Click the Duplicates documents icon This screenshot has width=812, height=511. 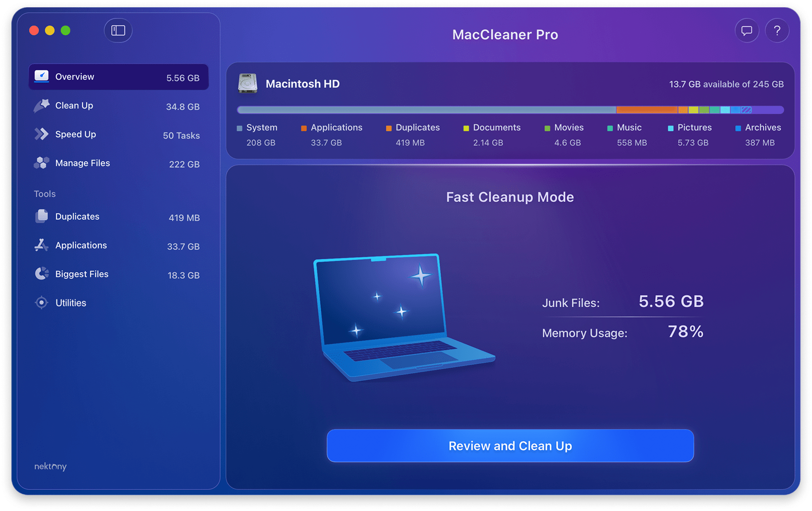pos(42,216)
